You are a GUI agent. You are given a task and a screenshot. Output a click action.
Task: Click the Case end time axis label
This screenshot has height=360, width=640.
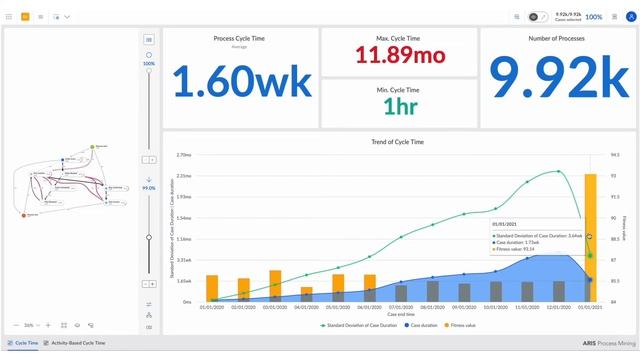point(401,314)
